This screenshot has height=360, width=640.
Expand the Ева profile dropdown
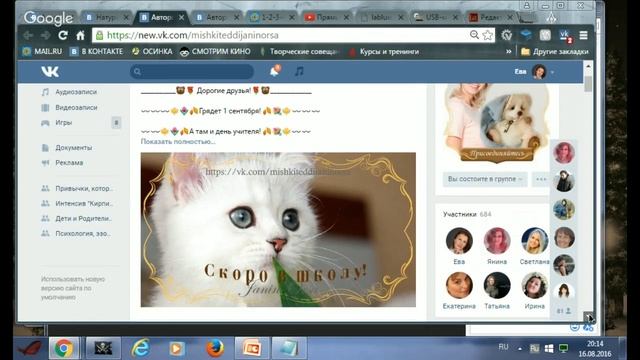pyautogui.click(x=534, y=72)
